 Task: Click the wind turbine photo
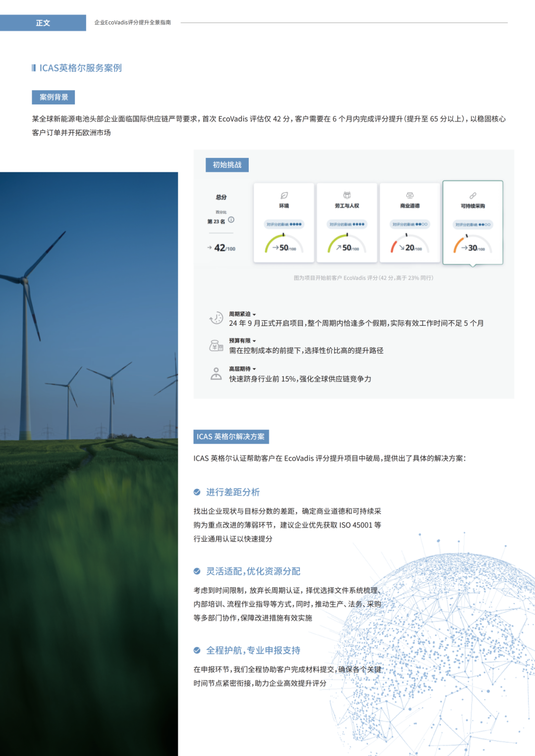(x=89, y=446)
